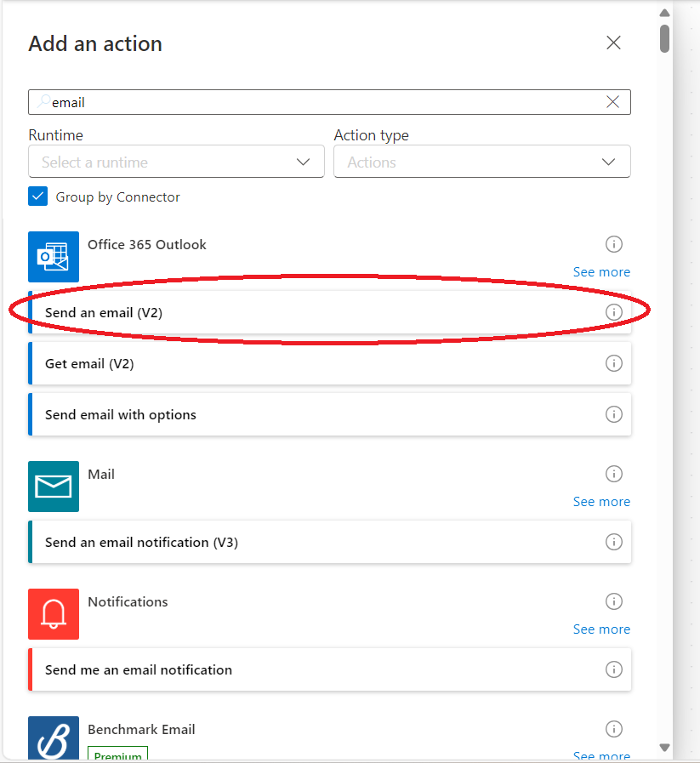
Task: Click the Benchmark Email connector icon
Action: click(54, 737)
